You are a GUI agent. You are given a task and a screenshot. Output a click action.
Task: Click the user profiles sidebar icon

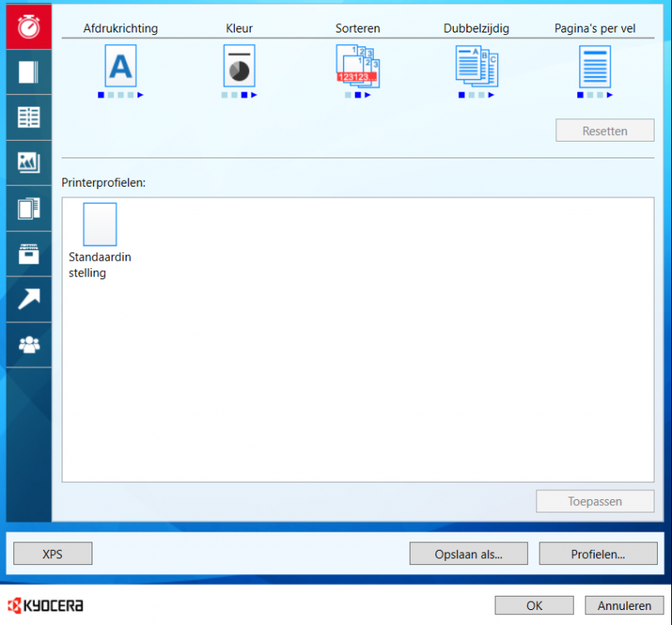tap(29, 345)
